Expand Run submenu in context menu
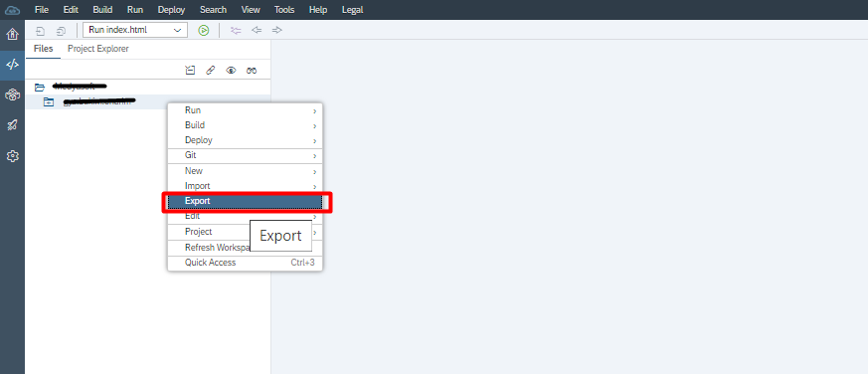This screenshot has width=868, height=374. [245, 110]
